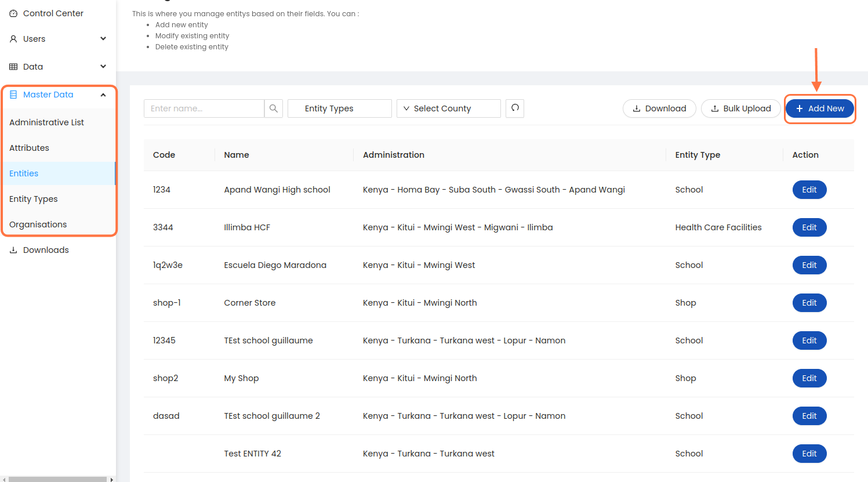Screen dimensions: 868x482
Task: Click code cell dasad
Action: click(166, 416)
